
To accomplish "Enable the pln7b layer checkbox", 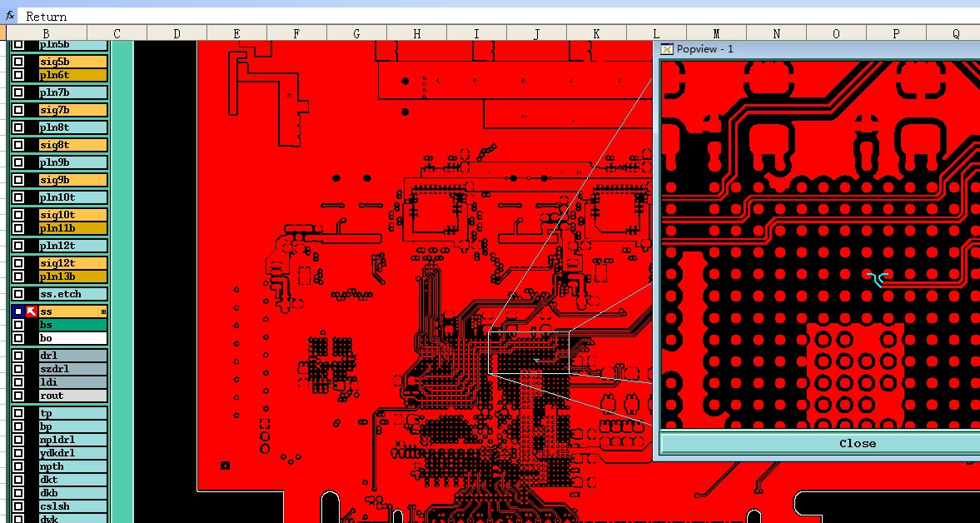I will (x=19, y=92).
